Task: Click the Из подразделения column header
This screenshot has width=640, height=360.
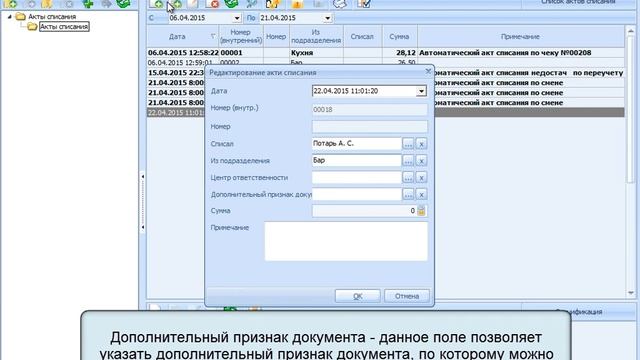Action: (x=316, y=36)
